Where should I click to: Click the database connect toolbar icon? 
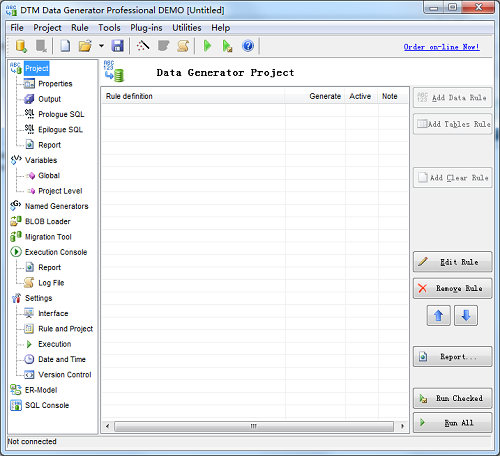[x=21, y=46]
